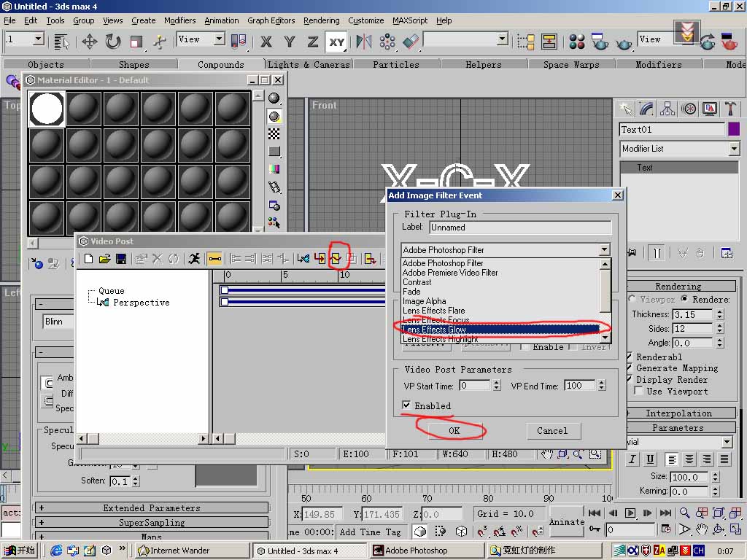Click the Execute Sequence running-man icon
Image resolution: width=747 pixels, height=560 pixels.
(194, 259)
